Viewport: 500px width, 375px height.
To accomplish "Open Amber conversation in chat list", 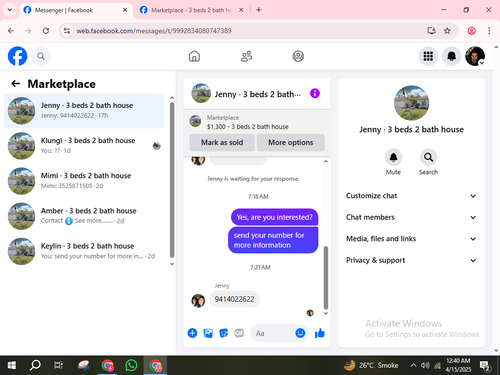I will pyautogui.click(x=84, y=216).
